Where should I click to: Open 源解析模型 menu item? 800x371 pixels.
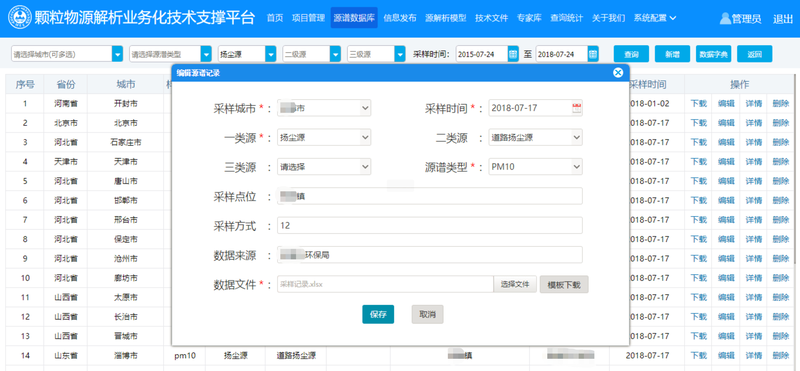tap(445, 18)
